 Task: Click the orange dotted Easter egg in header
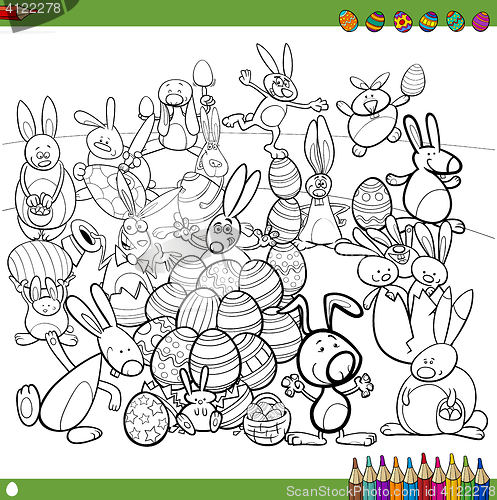point(348,20)
